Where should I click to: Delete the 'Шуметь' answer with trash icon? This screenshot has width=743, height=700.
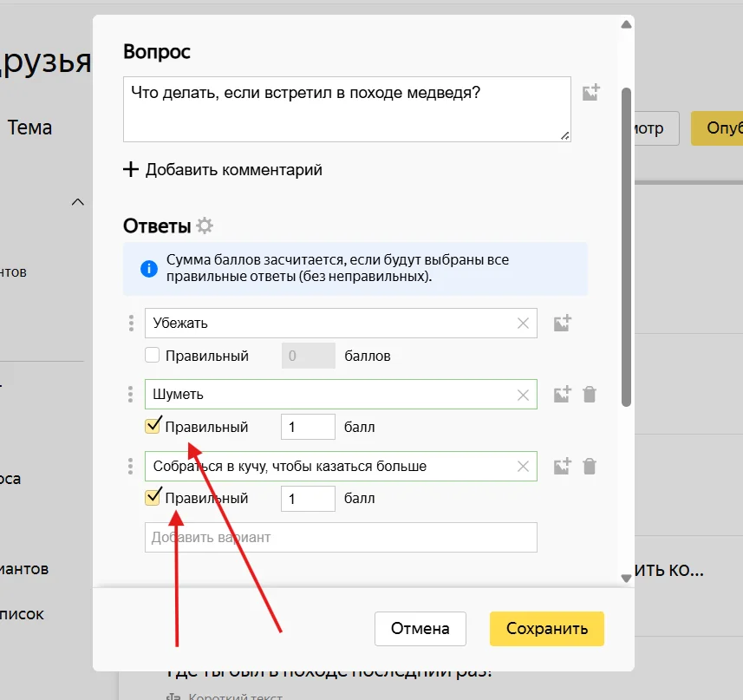590,395
